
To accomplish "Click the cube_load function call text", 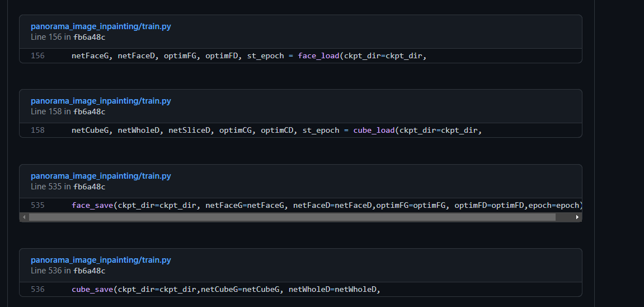I will point(374,131).
